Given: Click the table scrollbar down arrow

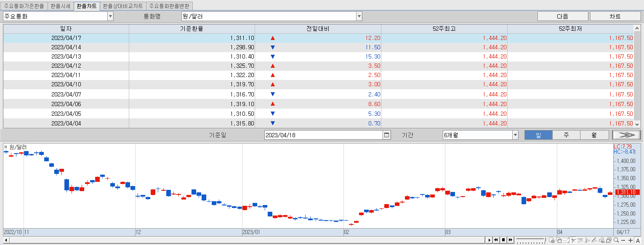Looking at the screenshot, I should point(637,124).
